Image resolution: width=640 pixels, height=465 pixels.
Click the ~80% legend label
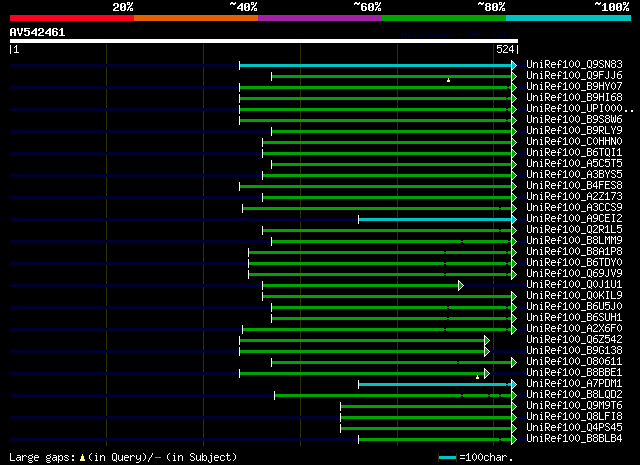coord(492,7)
